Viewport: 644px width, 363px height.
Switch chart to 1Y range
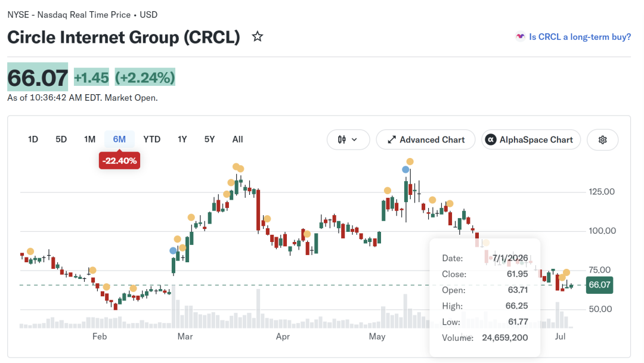point(182,139)
